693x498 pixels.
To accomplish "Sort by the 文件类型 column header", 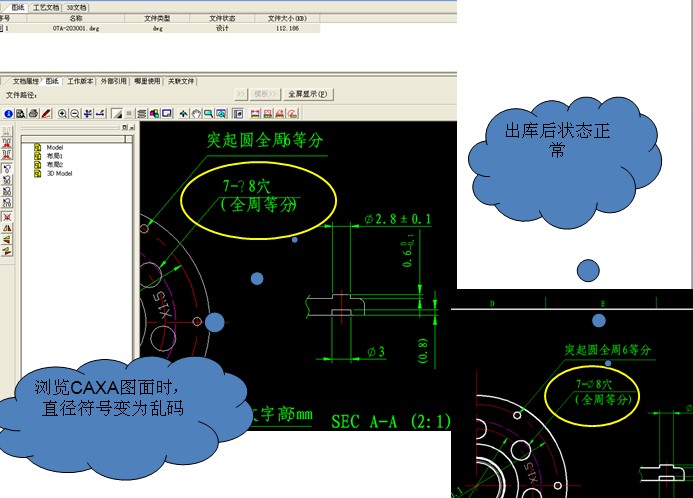I will coord(157,19).
